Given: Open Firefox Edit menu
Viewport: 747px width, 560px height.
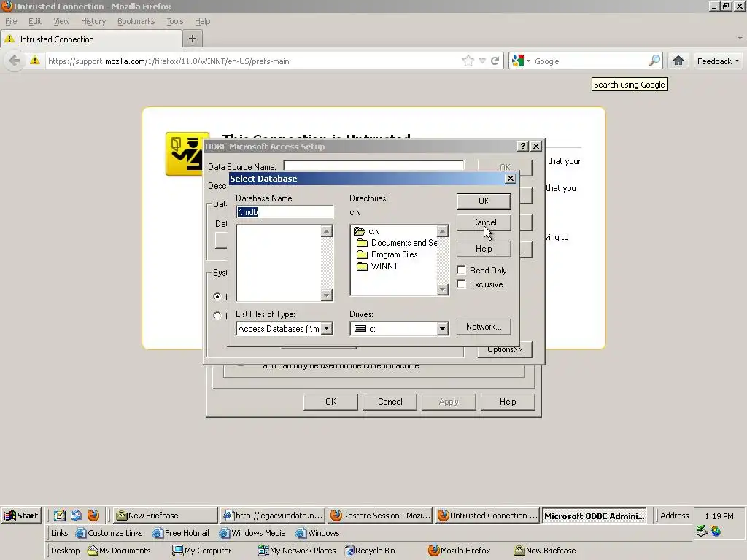Looking at the screenshot, I should pos(35,21).
